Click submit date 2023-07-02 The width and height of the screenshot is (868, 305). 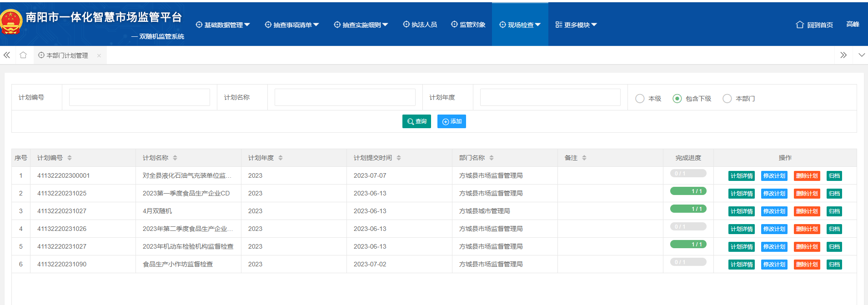(x=370, y=264)
